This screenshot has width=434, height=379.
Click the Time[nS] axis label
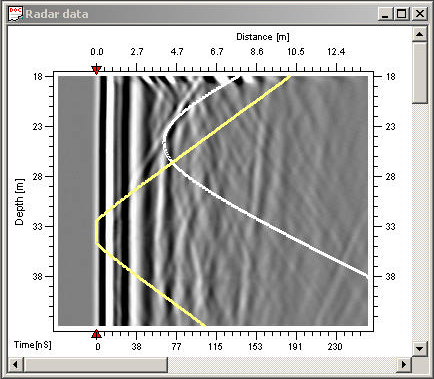click(33, 345)
